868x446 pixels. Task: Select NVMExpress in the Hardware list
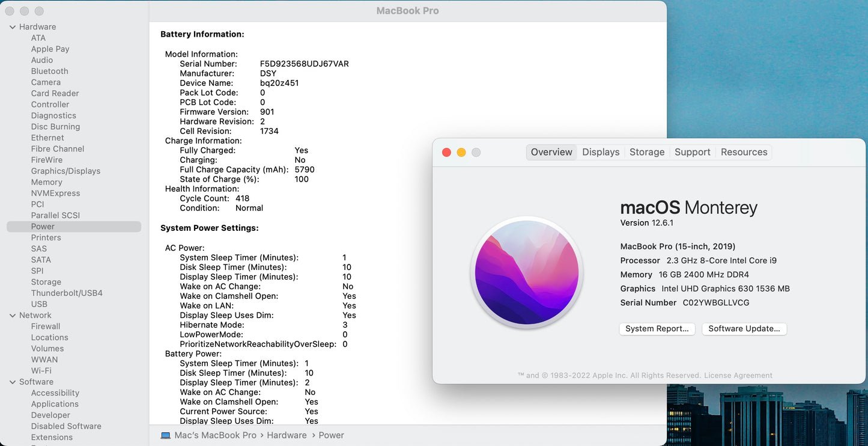[55, 193]
